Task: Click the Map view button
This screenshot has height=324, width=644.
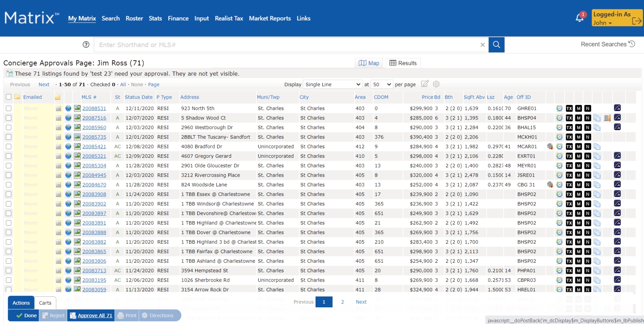Action: tap(369, 63)
